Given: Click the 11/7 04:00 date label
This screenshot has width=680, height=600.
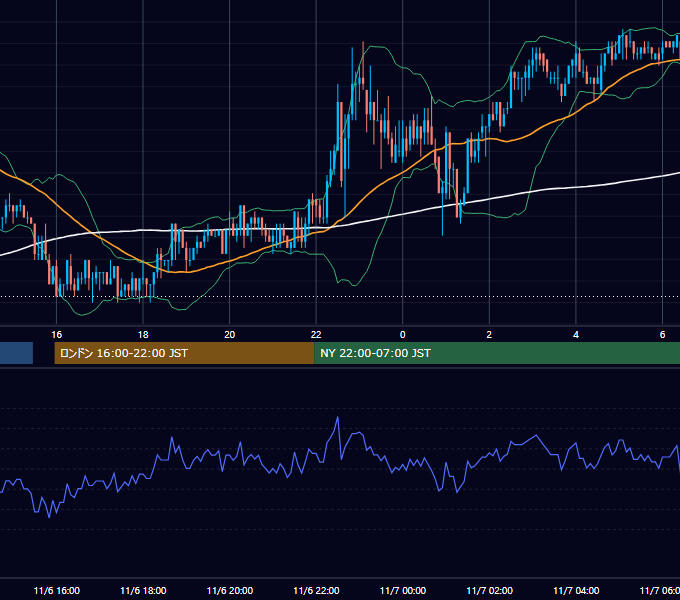Looking at the screenshot, I should pos(576,590).
